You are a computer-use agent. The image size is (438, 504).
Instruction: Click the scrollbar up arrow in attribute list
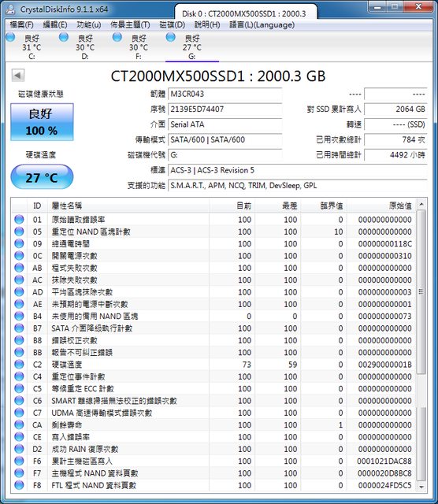(x=421, y=204)
